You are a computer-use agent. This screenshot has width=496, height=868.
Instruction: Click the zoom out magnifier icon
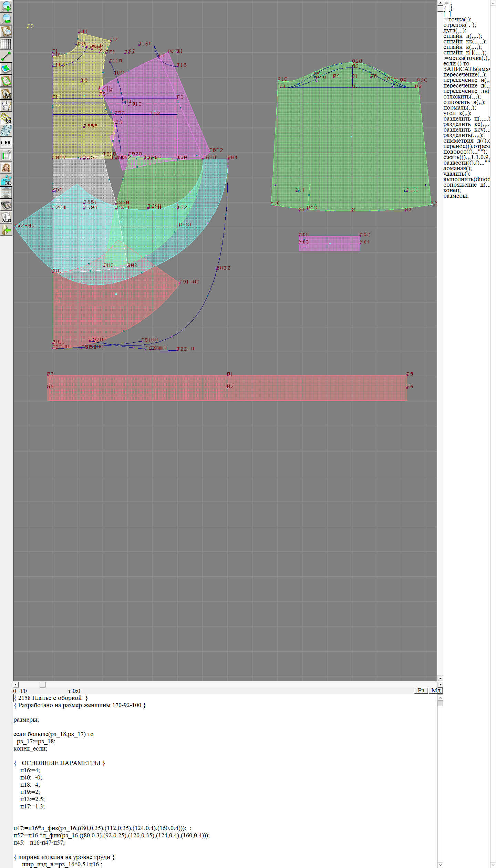tap(6, 19)
